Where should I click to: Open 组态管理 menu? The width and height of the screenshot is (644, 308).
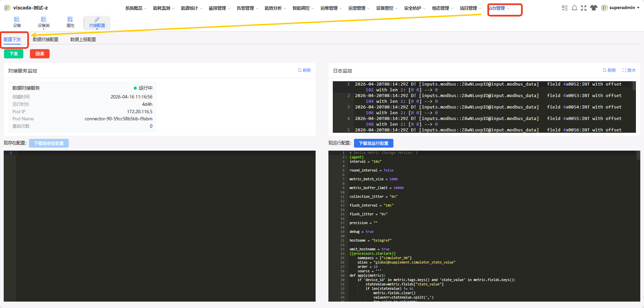[x=443, y=8]
